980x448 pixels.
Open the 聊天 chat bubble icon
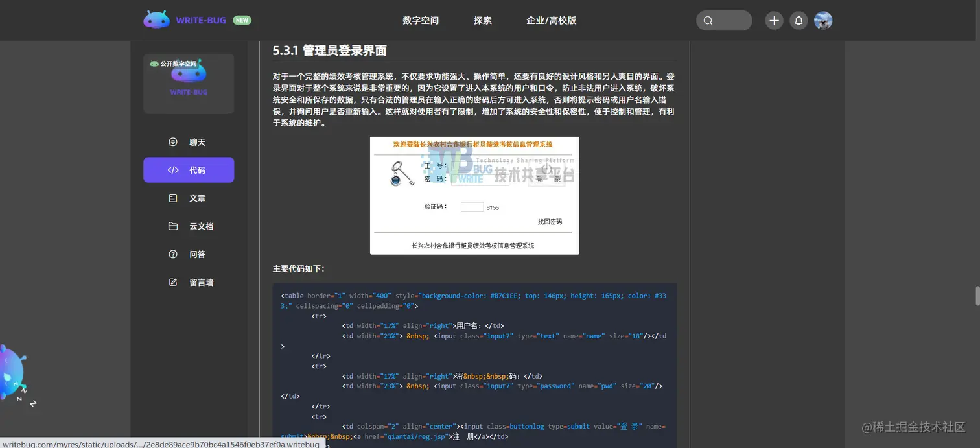click(172, 142)
